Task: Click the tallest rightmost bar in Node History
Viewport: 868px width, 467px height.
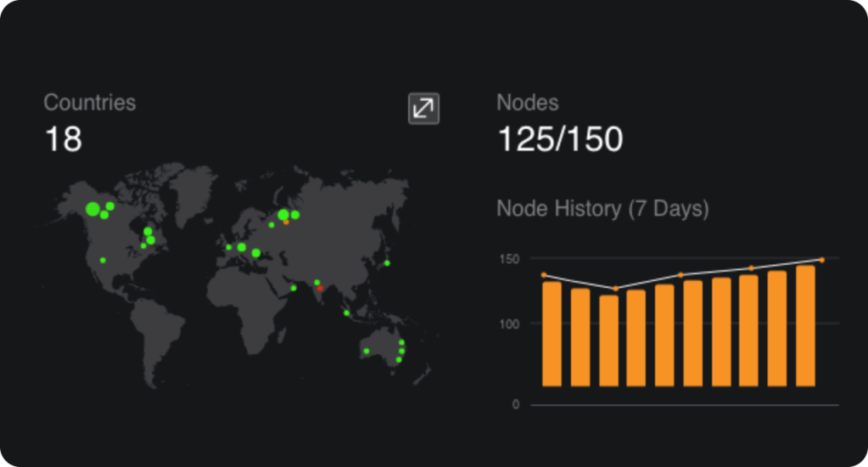Action: pos(805,326)
